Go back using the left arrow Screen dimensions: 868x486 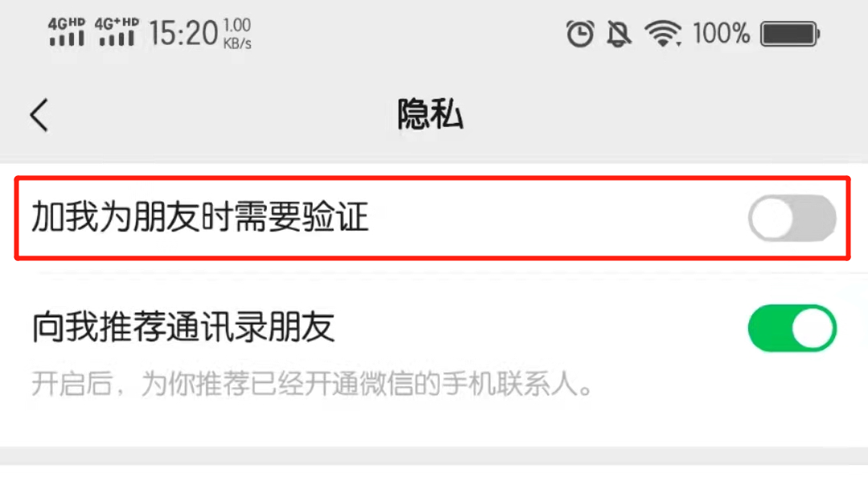click(39, 115)
